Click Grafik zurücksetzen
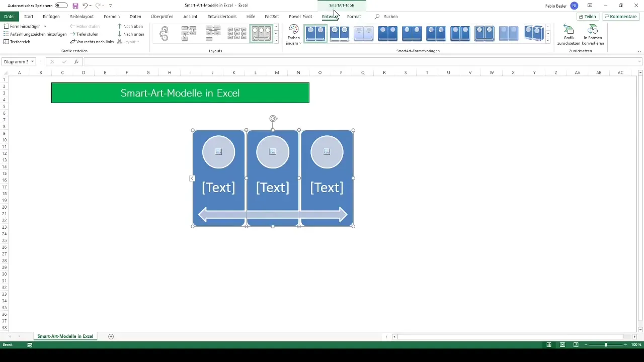The image size is (644, 362). [569, 35]
